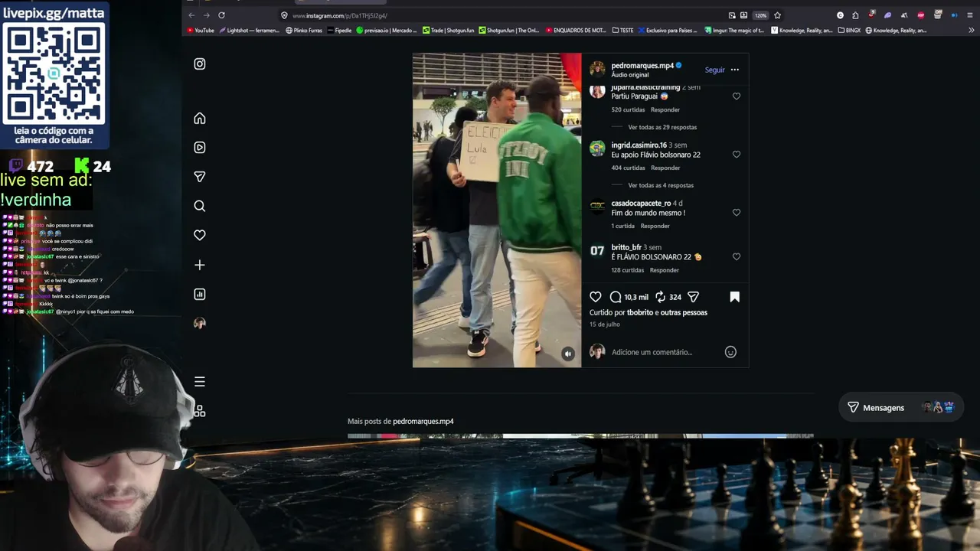
Task: Open comments via the speech bubble icon
Action: click(x=616, y=297)
